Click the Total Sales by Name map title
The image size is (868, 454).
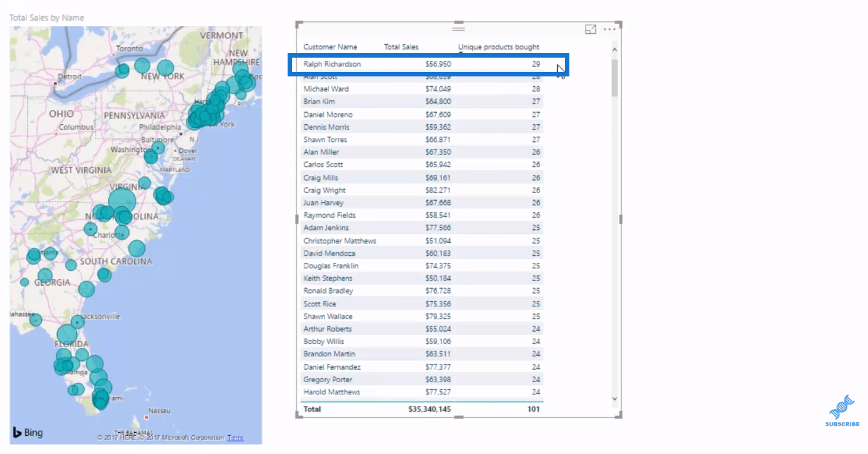click(47, 17)
